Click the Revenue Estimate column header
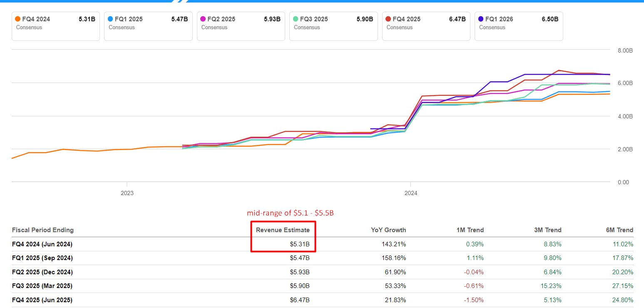Viewport: 644px width, 308px height. pos(283,230)
